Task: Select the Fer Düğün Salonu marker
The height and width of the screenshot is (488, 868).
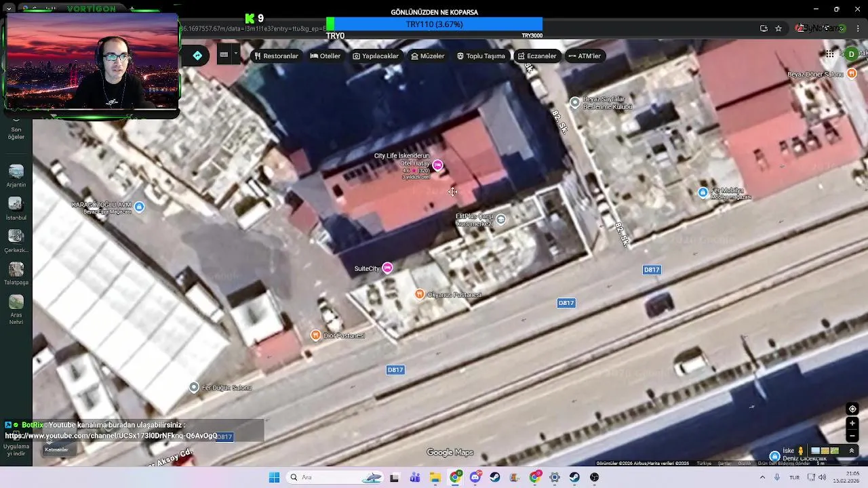Action: 194,387
